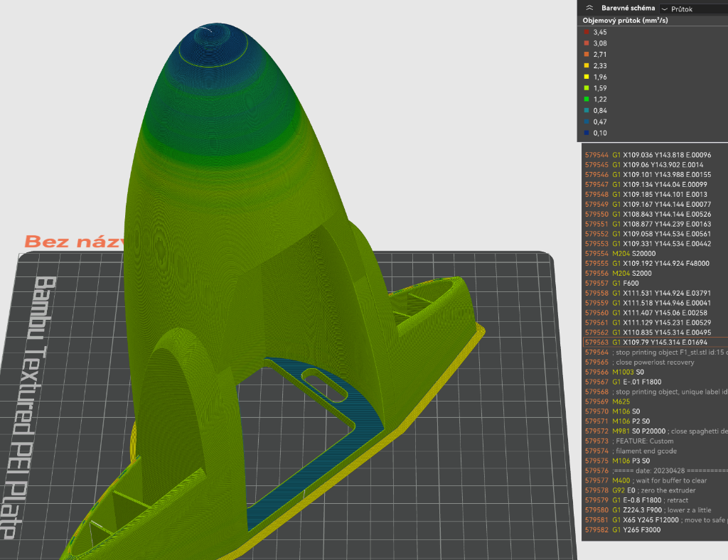
Task: Click the 2,33 flow legend swatch
Action: point(587,65)
